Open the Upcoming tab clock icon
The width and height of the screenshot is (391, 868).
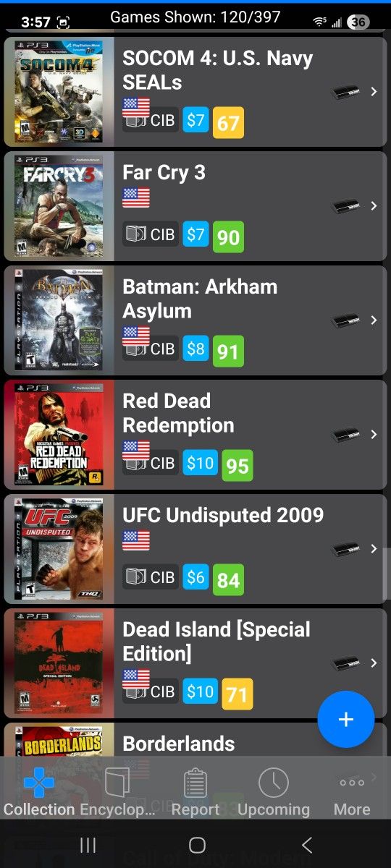click(x=274, y=783)
